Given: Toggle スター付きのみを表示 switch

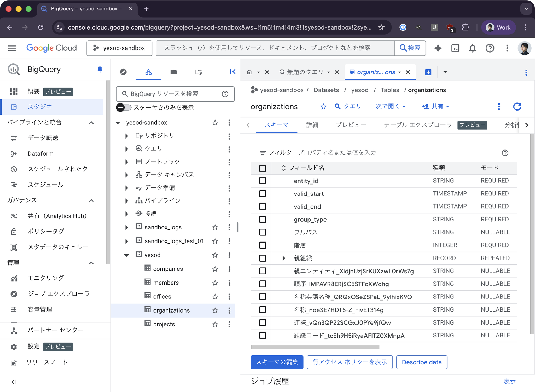Looking at the screenshot, I should pyautogui.click(x=124, y=108).
